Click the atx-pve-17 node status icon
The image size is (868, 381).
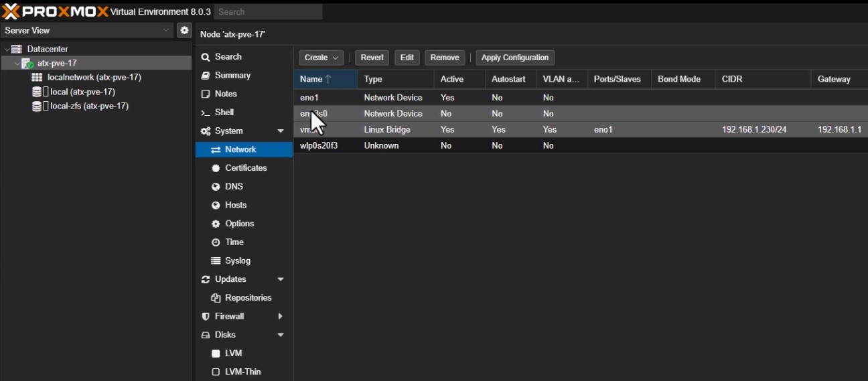[27, 64]
